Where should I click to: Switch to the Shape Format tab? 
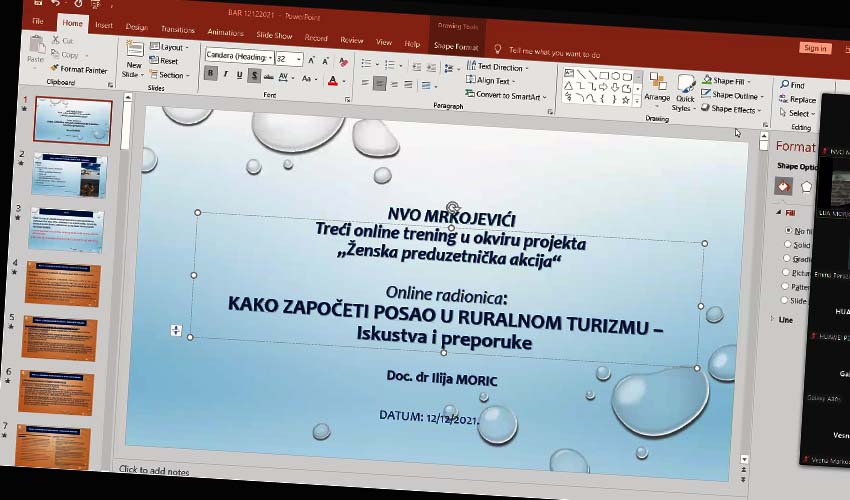point(456,47)
